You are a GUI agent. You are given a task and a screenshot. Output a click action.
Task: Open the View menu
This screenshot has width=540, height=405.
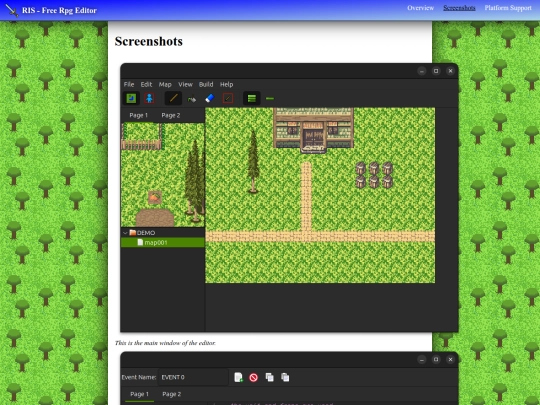185,84
